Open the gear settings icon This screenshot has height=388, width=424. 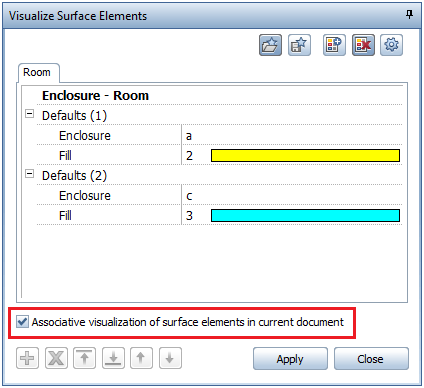pos(392,45)
